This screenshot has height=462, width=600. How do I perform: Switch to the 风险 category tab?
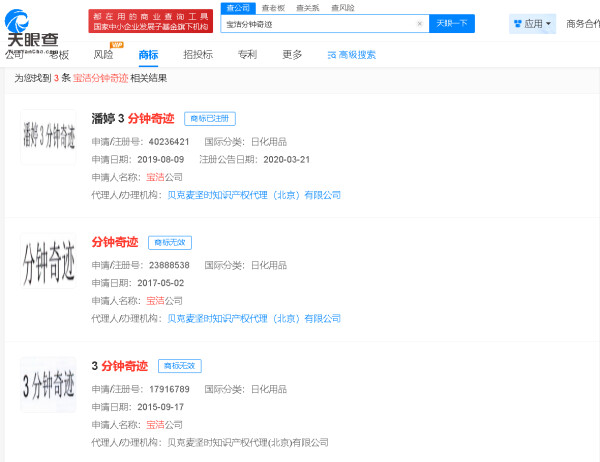coord(103,55)
